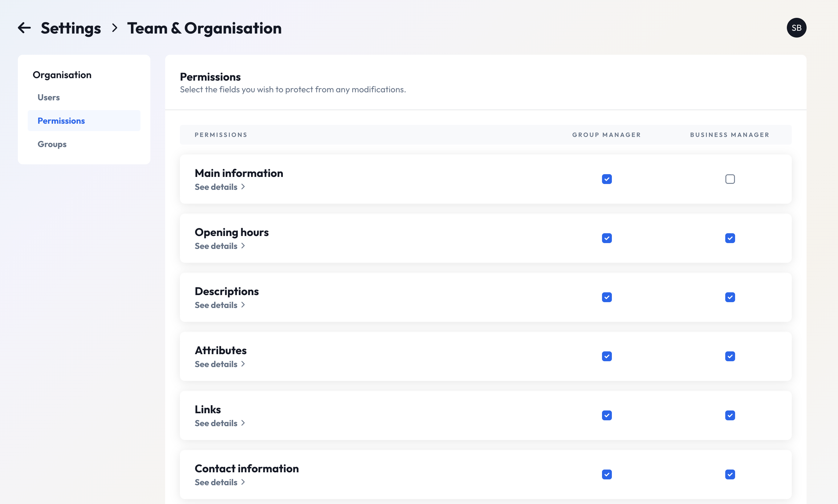The height and width of the screenshot is (504, 838).
Task: Expand details chevron next to Attributes
Action: click(x=243, y=364)
